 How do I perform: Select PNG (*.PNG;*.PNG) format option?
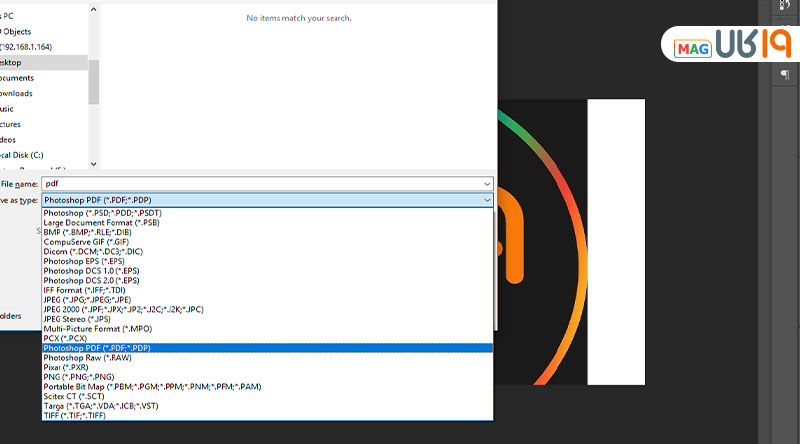(x=80, y=377)
